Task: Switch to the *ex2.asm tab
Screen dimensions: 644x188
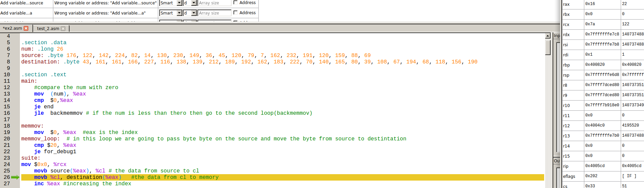Action: coord(12,28)
